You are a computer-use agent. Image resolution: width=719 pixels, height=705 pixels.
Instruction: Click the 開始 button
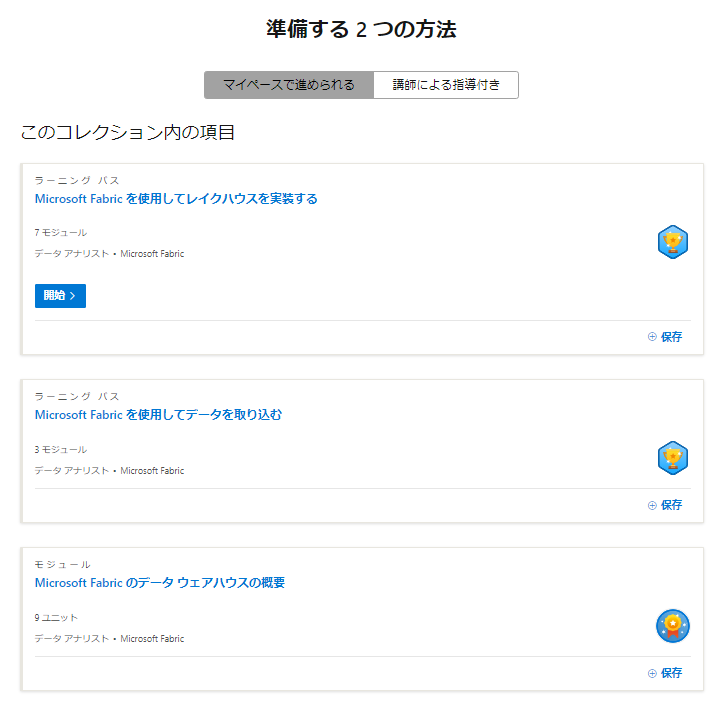pyautogui.click(x=60, y=295)
